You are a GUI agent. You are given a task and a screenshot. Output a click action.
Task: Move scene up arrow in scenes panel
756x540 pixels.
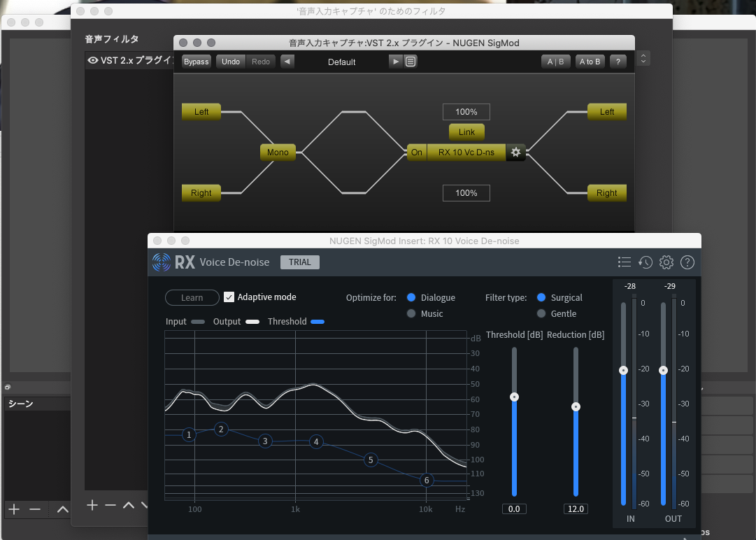click(x=63, y=509)
